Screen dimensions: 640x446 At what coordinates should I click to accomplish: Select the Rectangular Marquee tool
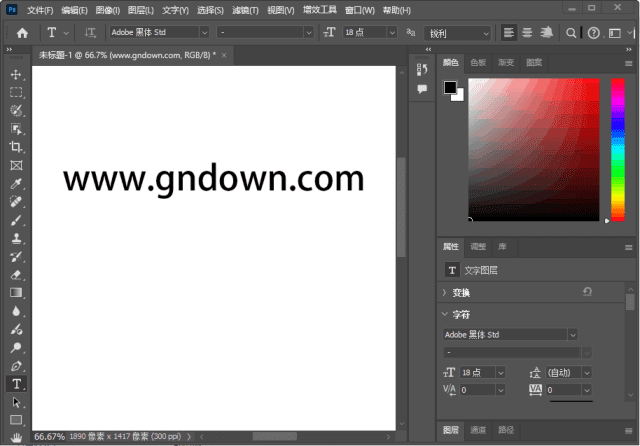coord(16,92)
